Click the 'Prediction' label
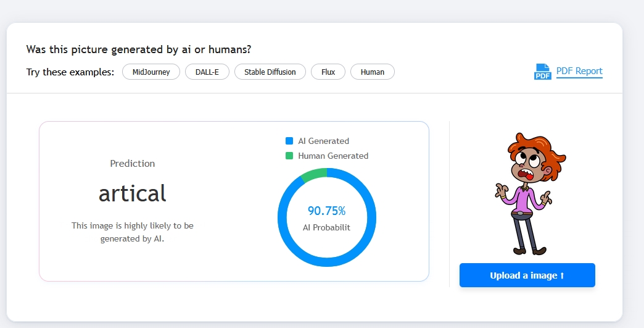 tap(132, 164)
